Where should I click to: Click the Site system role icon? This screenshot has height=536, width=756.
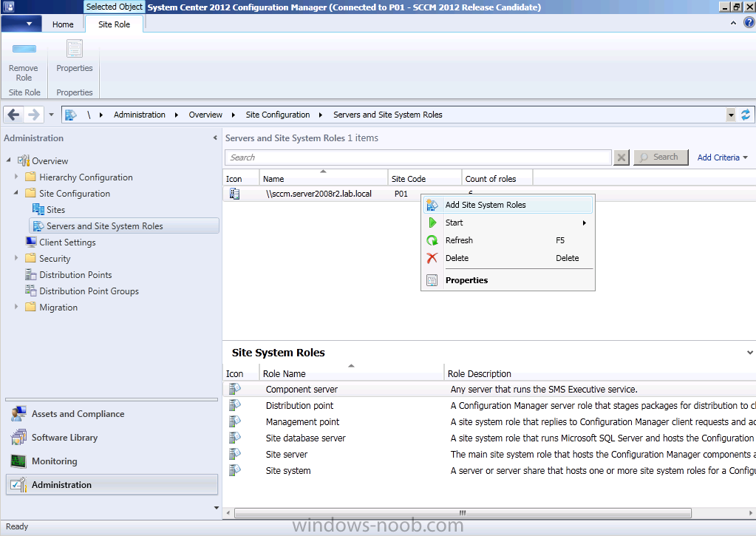coord(235,470)
